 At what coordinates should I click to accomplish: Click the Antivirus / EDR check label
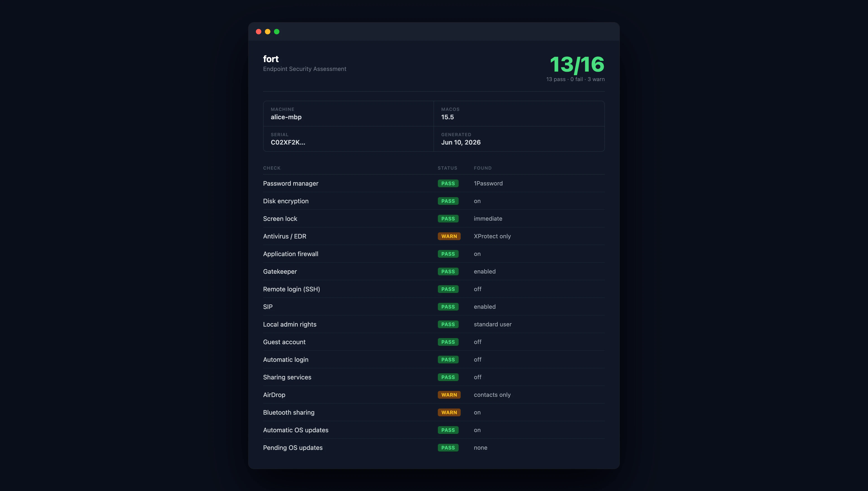click(x=285, y=236)
